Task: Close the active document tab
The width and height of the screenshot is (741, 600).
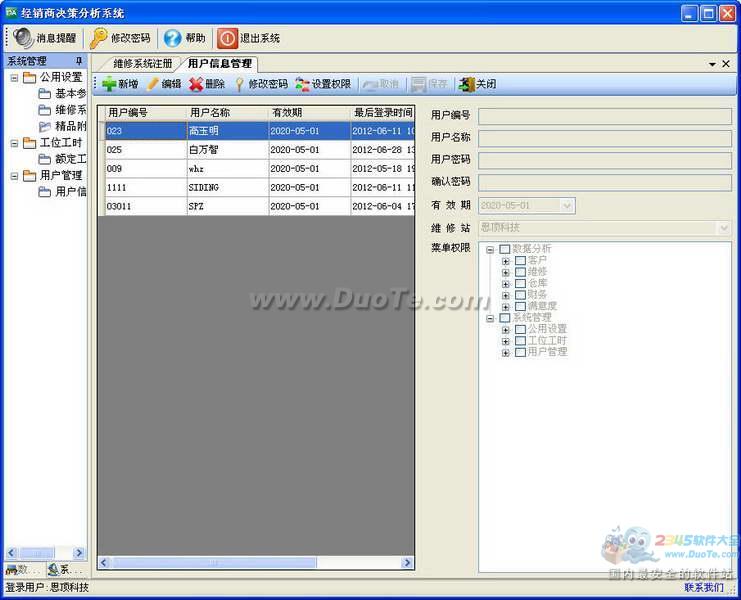Action: point(726,64)
